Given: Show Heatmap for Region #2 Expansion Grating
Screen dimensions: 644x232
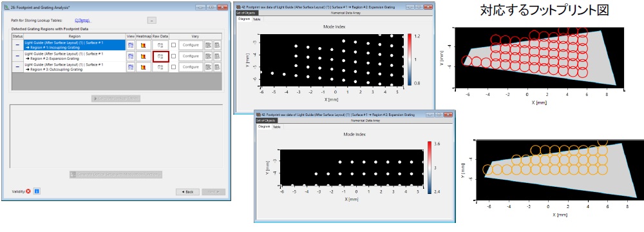Looking at the screenshot, I should pos(144,56).
